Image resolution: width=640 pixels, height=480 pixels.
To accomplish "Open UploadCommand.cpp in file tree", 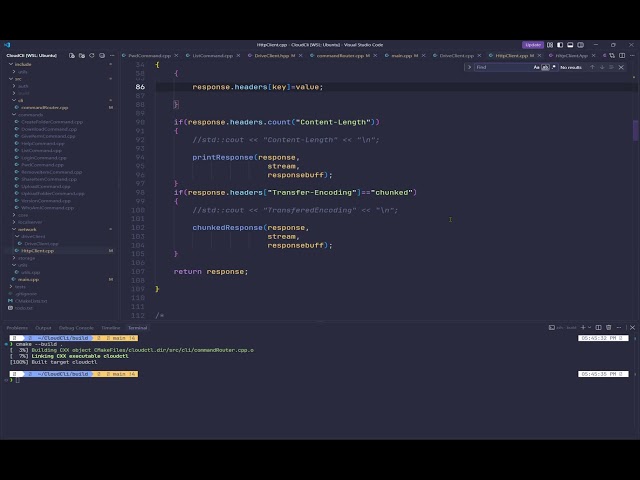I will [x=45, y=186].
